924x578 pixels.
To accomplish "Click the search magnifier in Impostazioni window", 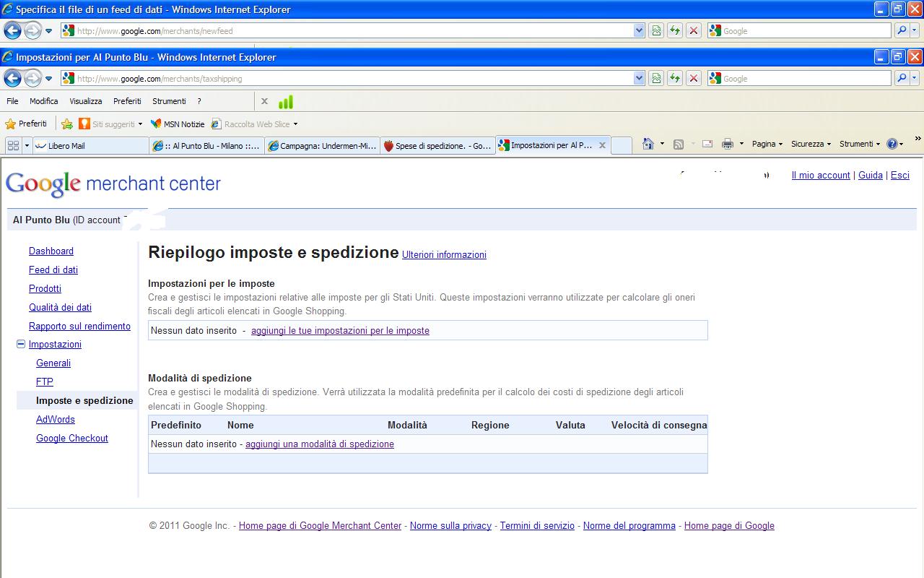I will [x=902, y=78].
